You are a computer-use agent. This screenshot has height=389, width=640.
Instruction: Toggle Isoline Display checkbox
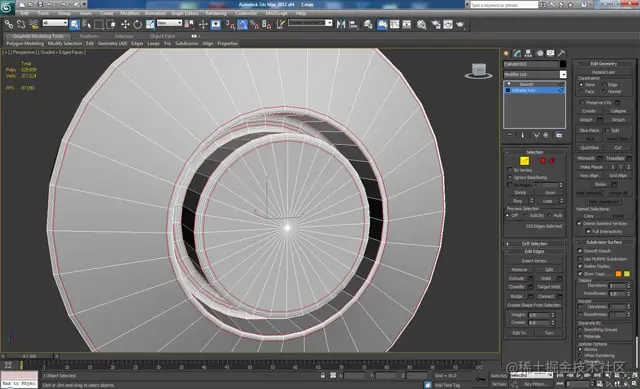click(580, 266)
